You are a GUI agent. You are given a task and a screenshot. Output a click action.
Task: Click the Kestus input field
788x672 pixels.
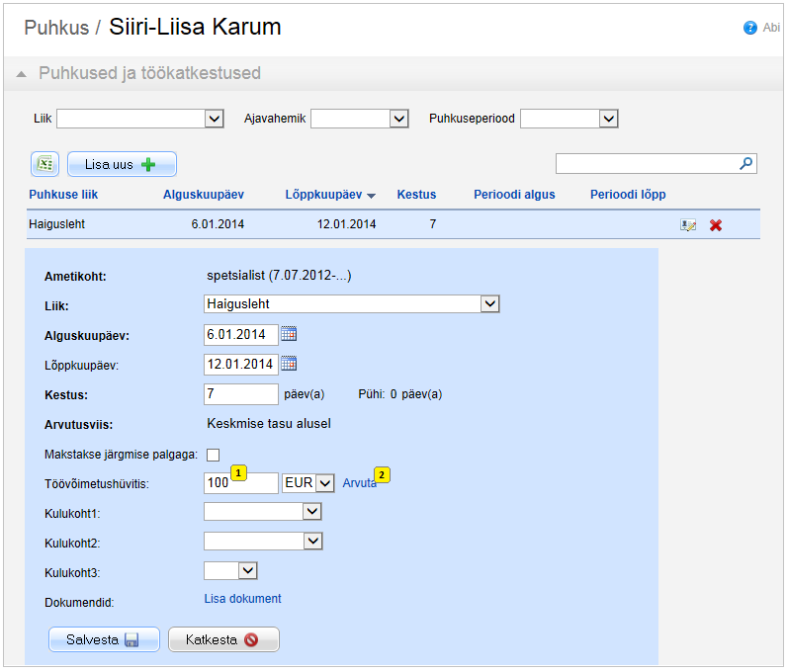click(241, 394)
